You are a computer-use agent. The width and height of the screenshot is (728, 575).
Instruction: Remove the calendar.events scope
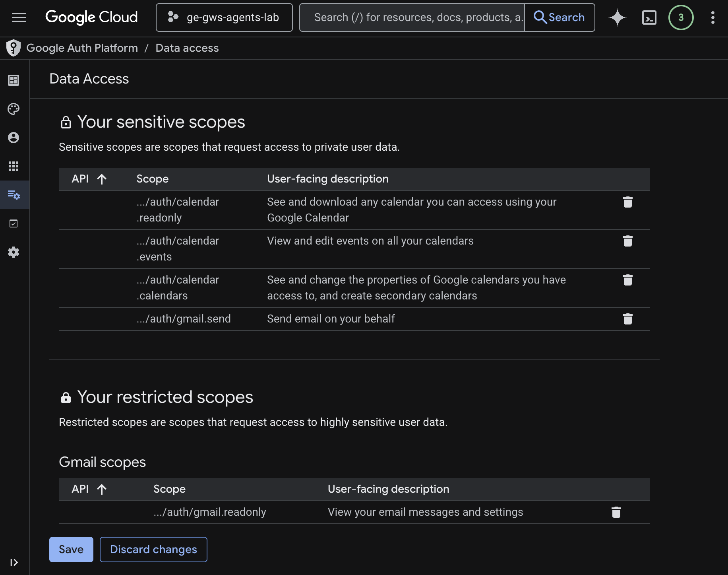point(627,241)
